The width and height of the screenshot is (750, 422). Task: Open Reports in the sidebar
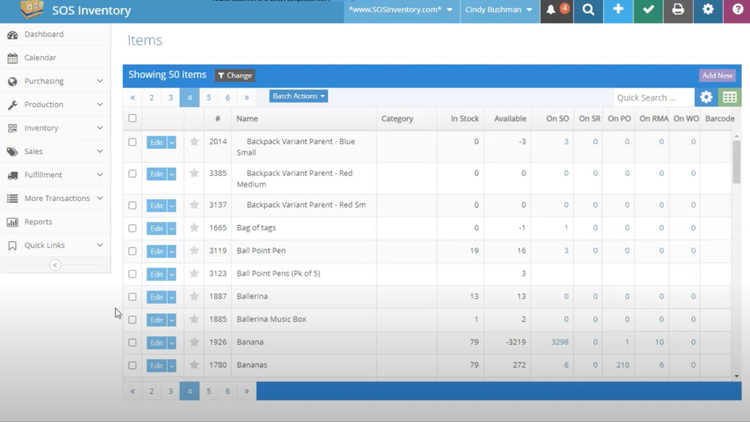tap(38, 222)
